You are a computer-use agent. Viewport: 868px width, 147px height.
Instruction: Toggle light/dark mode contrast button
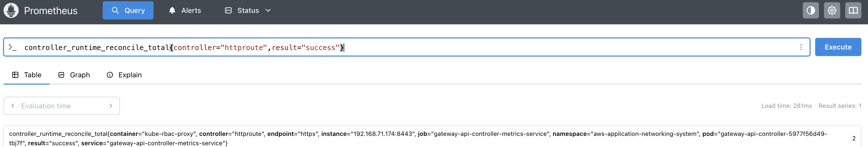[811, 10]
